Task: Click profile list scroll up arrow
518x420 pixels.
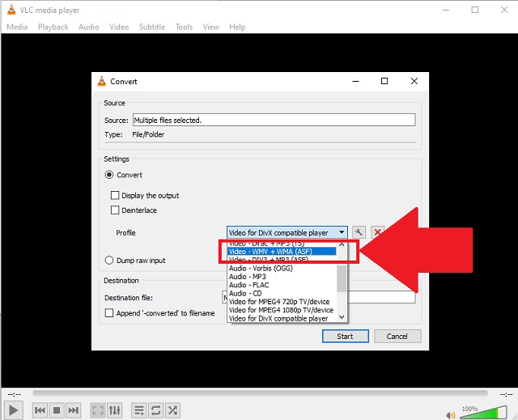Action: coord(342,244)
